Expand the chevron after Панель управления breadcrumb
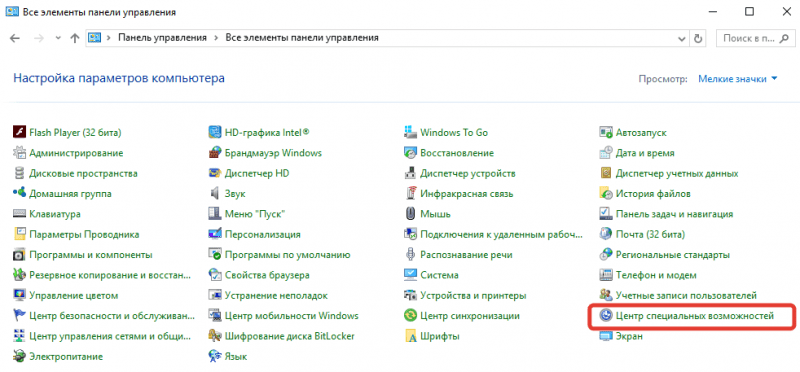Viewport: 800px width, 372px height. click(x=216, y=38)
